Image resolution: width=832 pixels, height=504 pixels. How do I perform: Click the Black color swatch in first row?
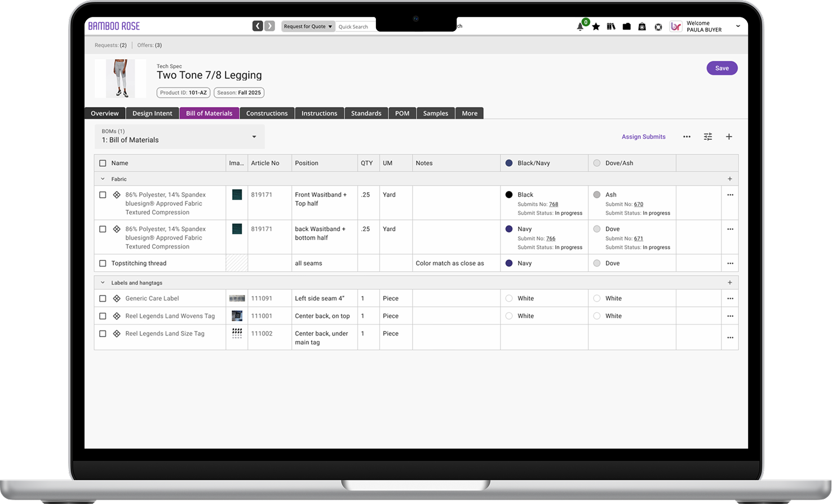pos(509,194)
